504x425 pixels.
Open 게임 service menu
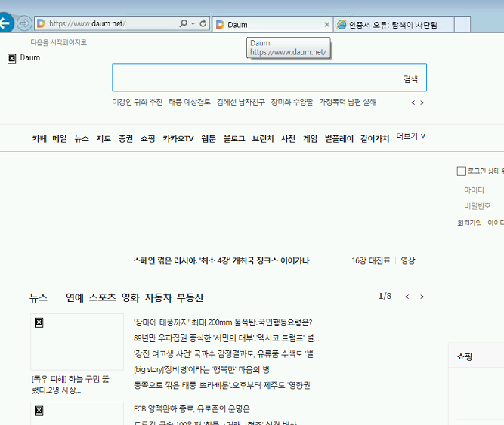point(310,139)
